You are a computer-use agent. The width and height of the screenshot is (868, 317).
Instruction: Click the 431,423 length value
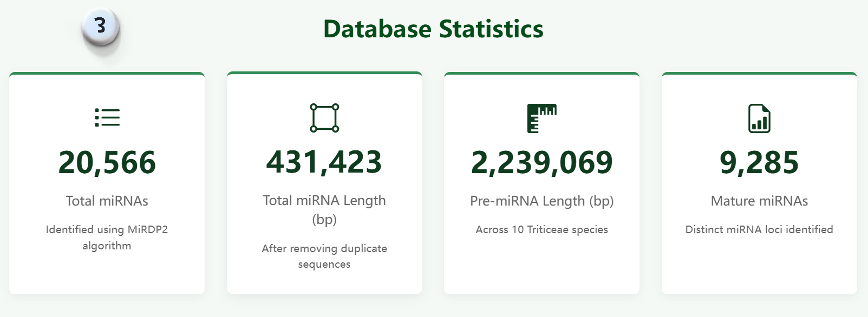pos(324,162)
